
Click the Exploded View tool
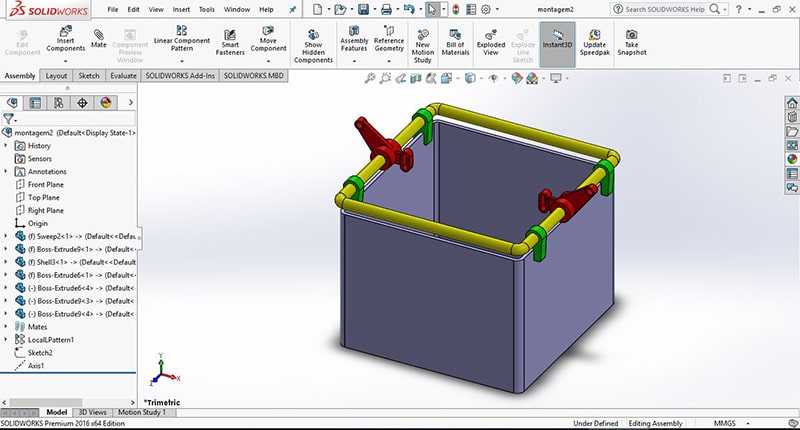(491, 42)
